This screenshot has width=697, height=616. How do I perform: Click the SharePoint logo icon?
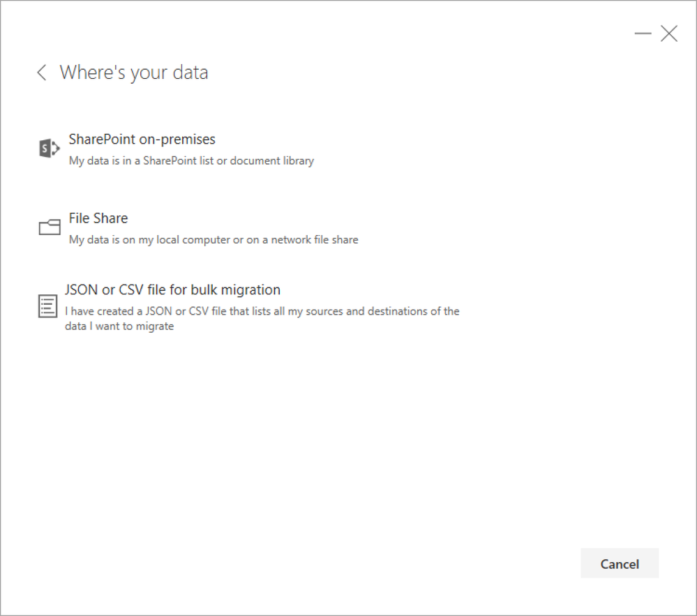coord(49,148)
